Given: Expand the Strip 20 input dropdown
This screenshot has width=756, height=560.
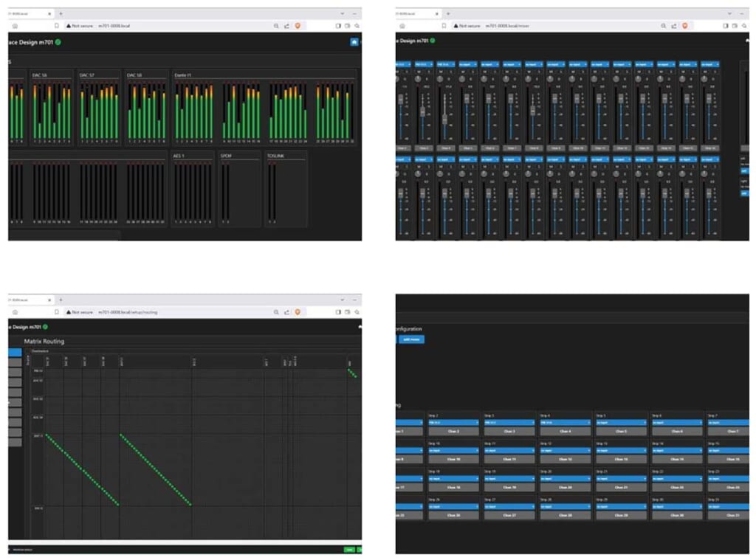Looking at the screenshot, I should click(x=566, y=479).
